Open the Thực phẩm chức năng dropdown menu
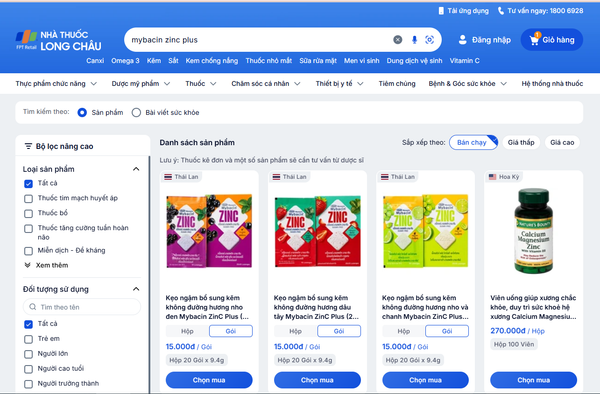The image size is (600, 394). coord(56,83)
